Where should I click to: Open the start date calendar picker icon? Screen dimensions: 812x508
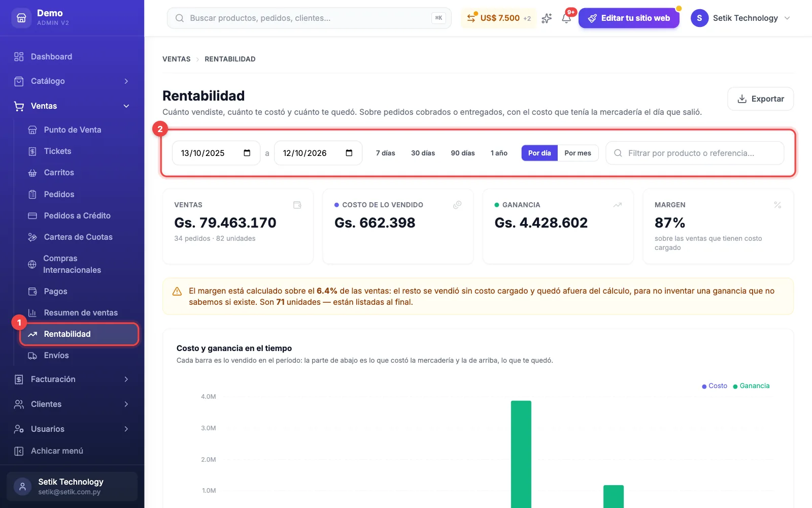pos(247,153)
